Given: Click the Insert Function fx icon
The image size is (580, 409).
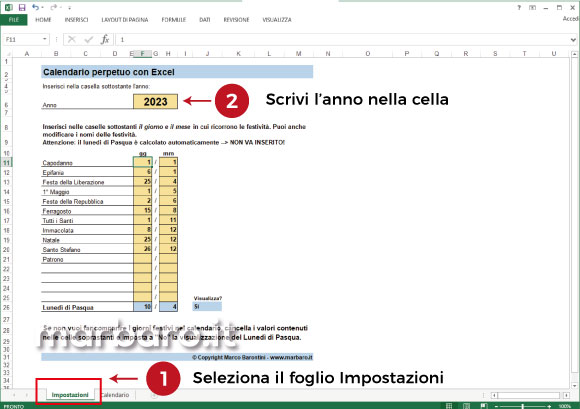Looking at the screenshot, I should 105,39.
